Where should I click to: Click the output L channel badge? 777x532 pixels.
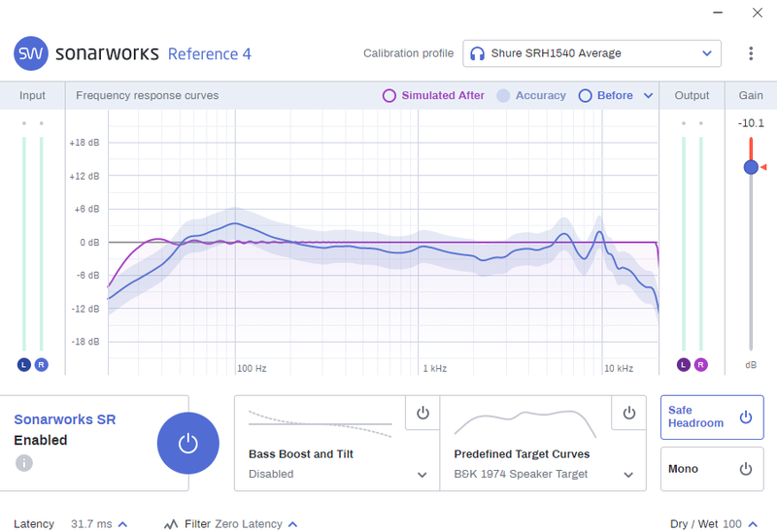pos(684,365)
